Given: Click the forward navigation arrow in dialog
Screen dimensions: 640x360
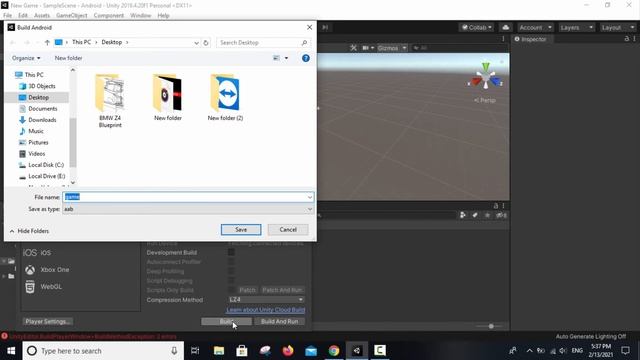Looking at the screenshot, I should coord(27,42).
